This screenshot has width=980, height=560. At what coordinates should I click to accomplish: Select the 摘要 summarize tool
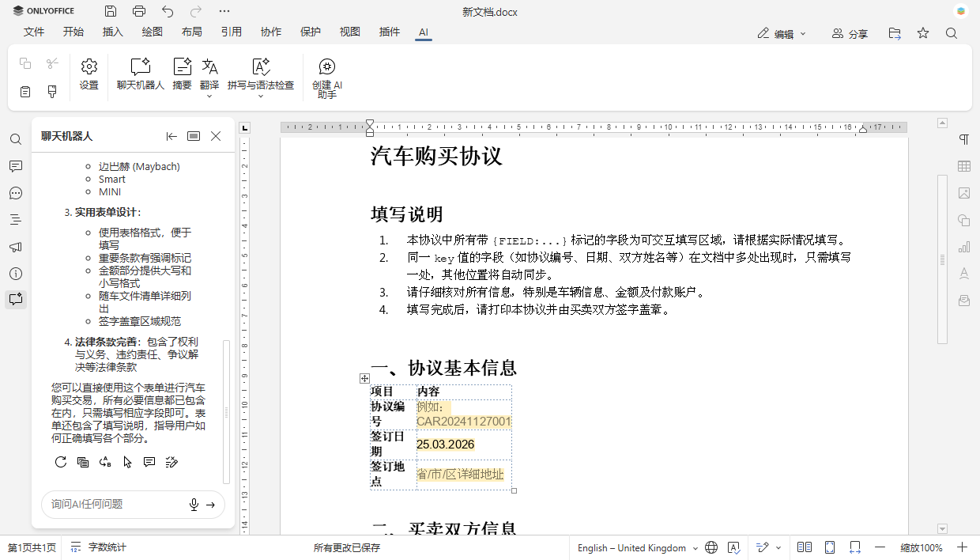pyautogui.click(x=182, y=75)
